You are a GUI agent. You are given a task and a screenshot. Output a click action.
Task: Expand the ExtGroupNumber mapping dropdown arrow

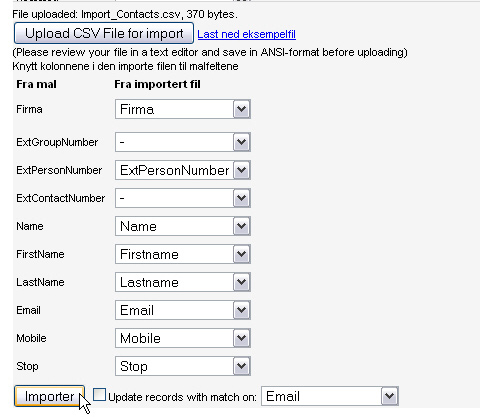241,142
